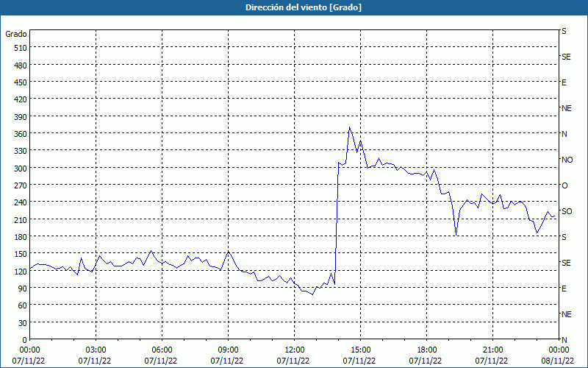Select the 'E' compass label aligned with 450
588x368 pixels.
pos(564,82)
